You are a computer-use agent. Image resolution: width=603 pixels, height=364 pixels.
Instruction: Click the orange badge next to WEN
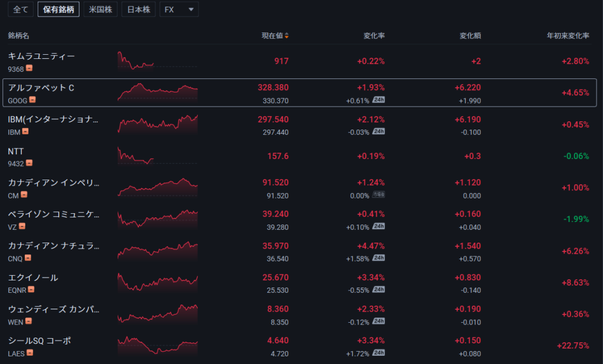click(28, 321)
